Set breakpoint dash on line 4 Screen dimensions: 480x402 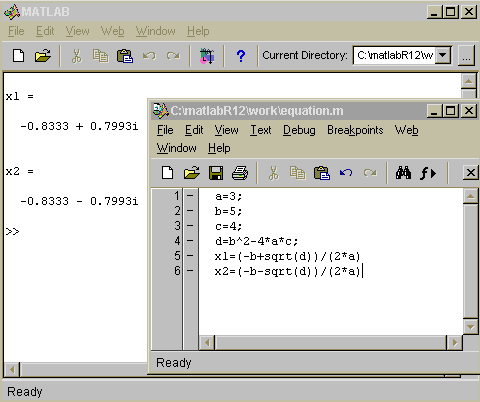click(190, 241)
